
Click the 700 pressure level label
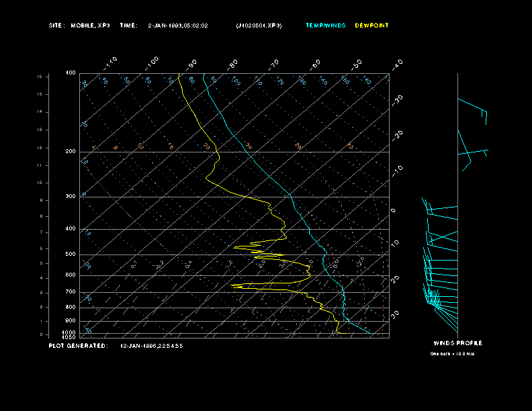pyautogui.click(x=71, y=292)
